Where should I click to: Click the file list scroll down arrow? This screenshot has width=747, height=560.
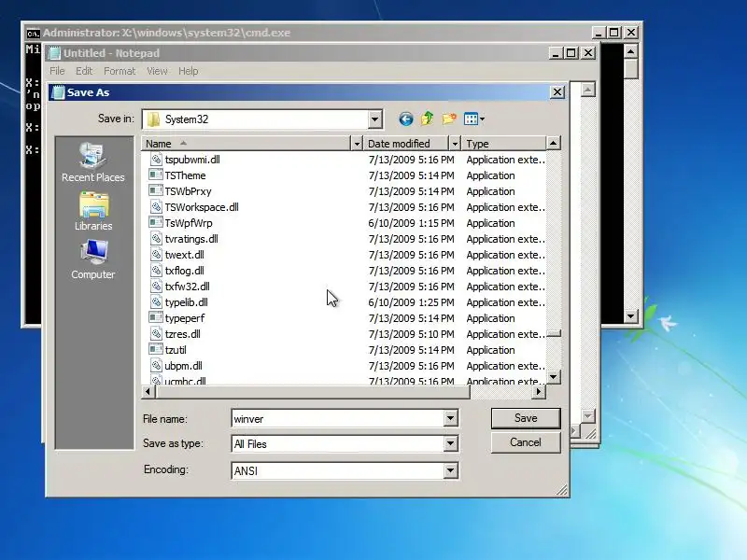tap(553, 377)
